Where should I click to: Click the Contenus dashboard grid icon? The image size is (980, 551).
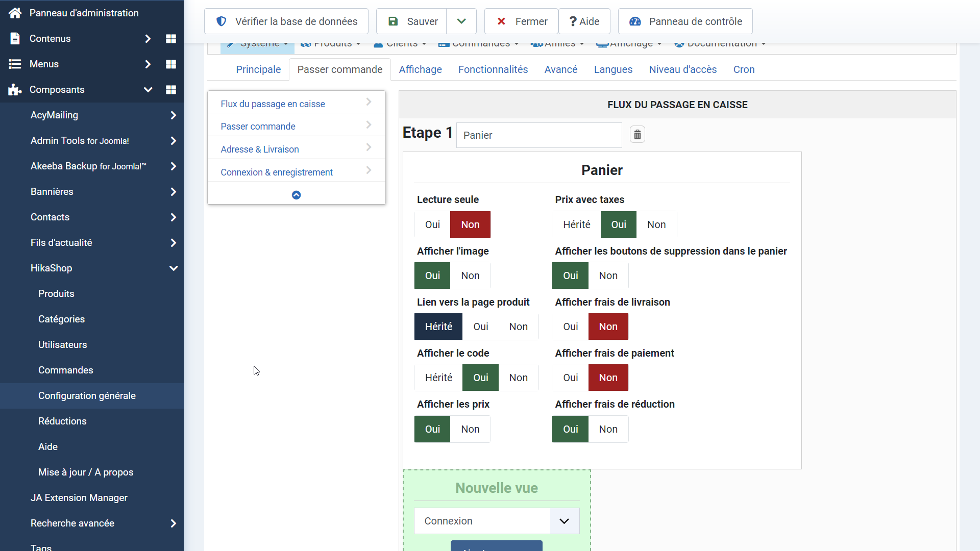171,39
